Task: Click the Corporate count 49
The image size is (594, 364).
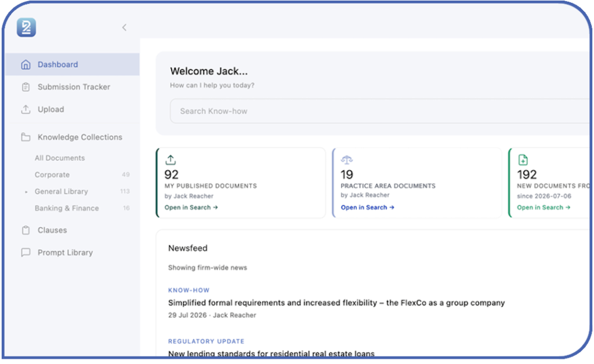Action: 126,175
